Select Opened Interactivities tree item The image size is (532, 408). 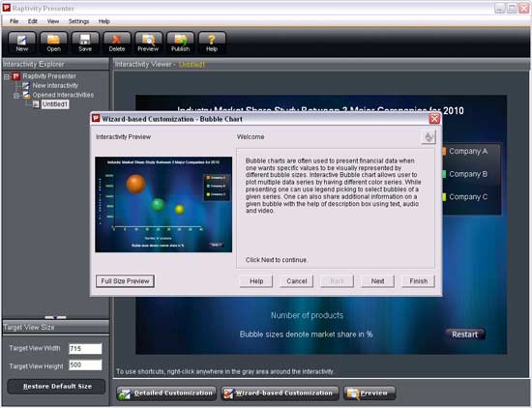(63, 95)
